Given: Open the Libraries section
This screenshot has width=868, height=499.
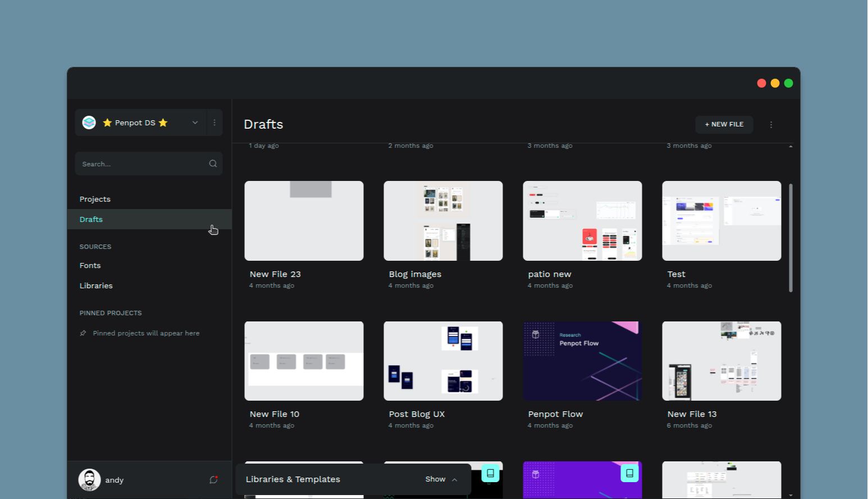Looking at the screenshot, I should [x=96, y=285].
